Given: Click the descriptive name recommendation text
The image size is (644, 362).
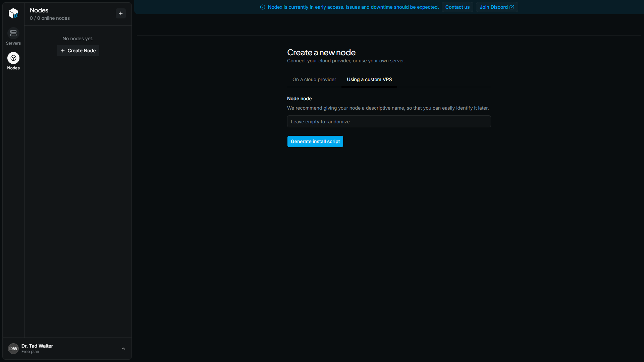Looking at the screenshot, I should tap(388, 108).
